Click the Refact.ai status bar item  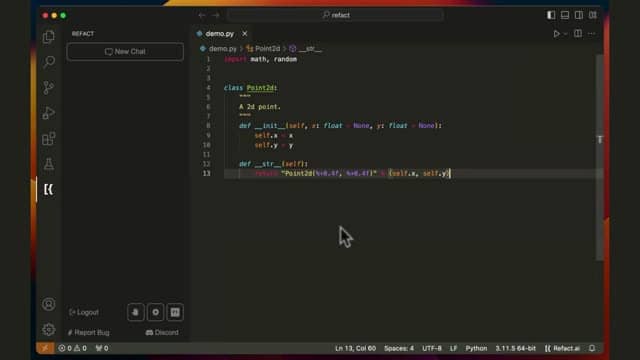pos(562,348)
